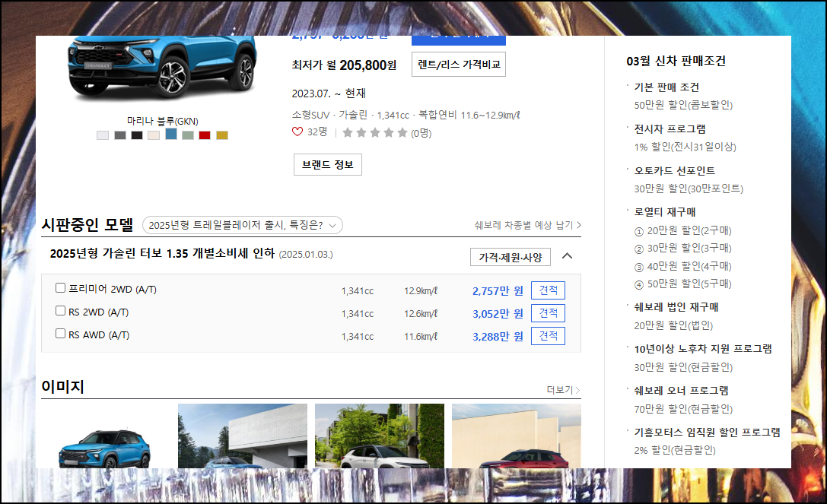Image resolution: width=827 pixels, height=504 pixels.
Task: Click the 마리나 블루(GKN) color name
Action: coord(163,121)
